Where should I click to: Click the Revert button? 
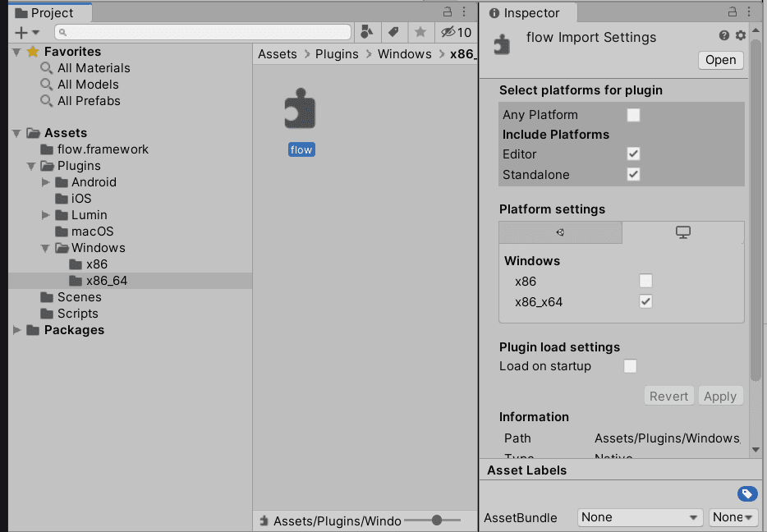[668, 396]
